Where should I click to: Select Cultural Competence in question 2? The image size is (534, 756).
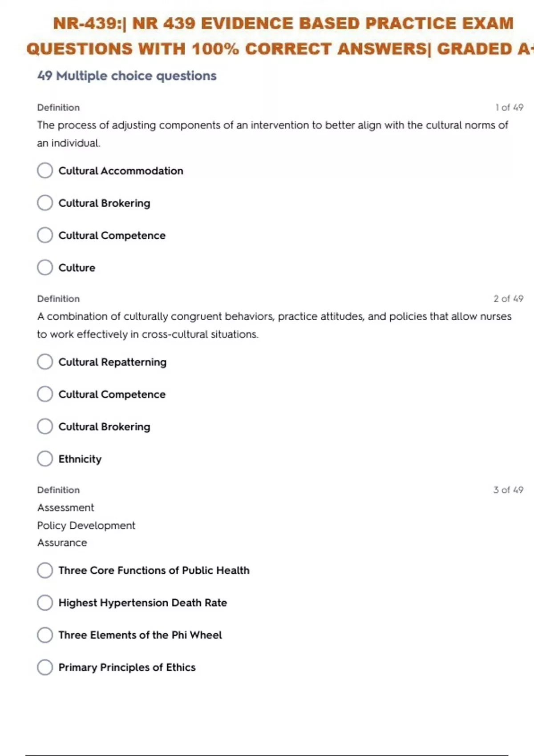pos(45,394)
